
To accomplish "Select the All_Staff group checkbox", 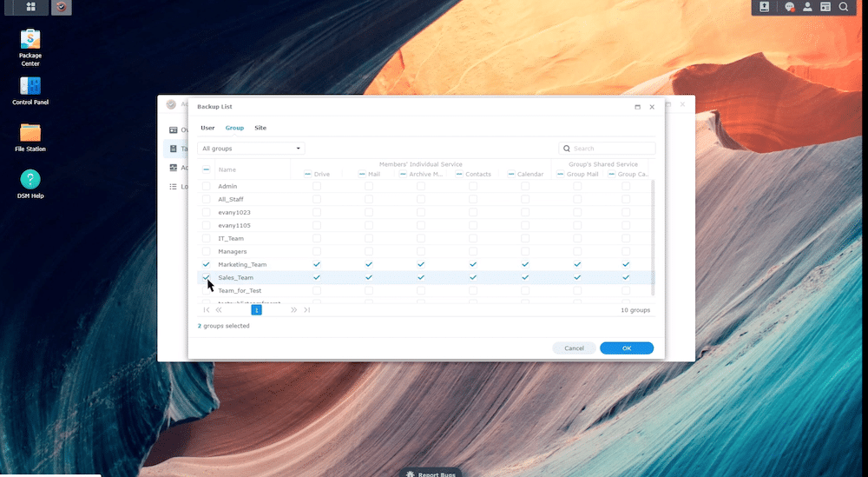I will click(206, 199).
